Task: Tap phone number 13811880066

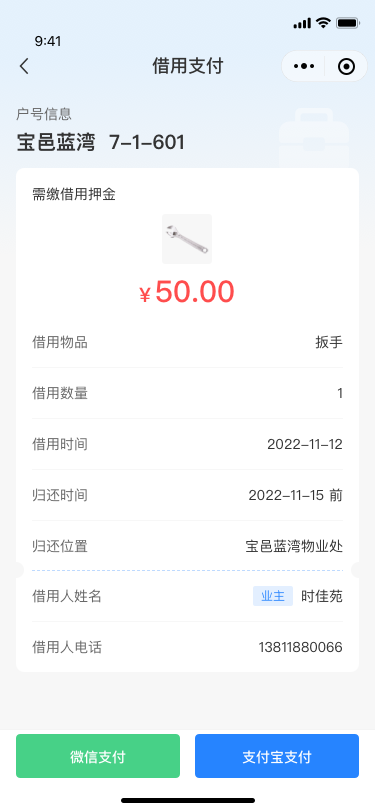Action: click(x=300, y=647)
